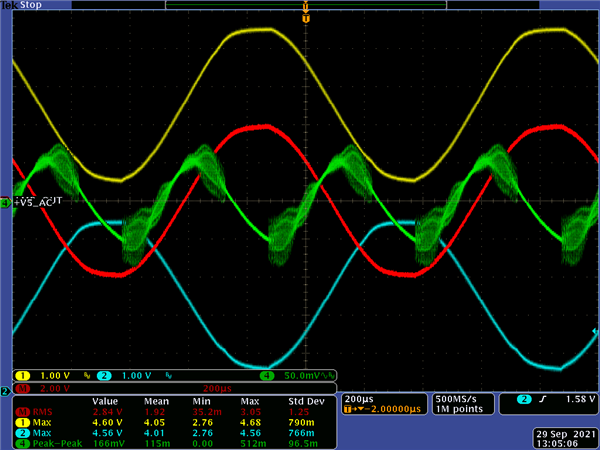Click the 4.60 V channel 1 max value
The width and height of the screenshot is (600, 450).
108,422
